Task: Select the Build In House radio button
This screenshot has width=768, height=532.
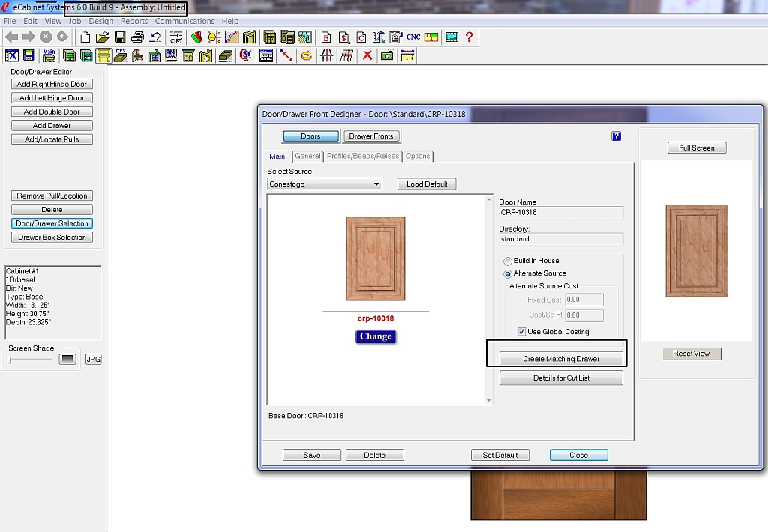Action: (x=508, y=261)
